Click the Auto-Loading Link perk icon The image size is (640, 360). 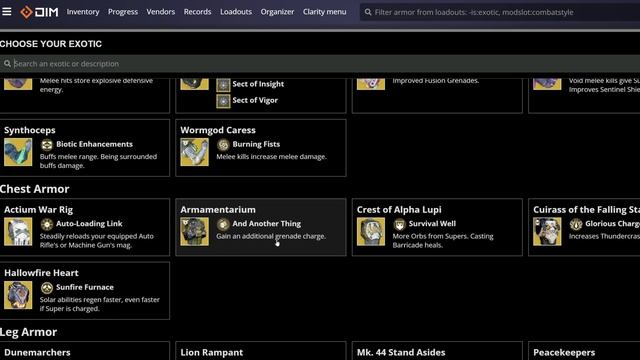point(47,224)
